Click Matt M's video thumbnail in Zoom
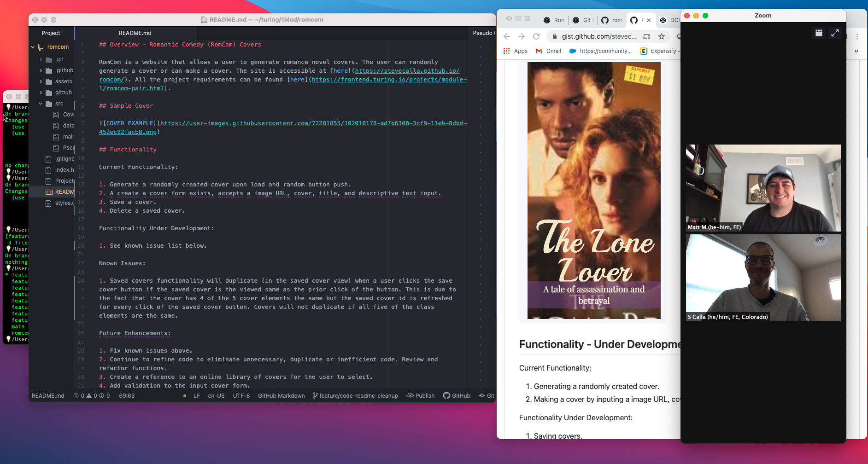The image size is (868, 464). pos(762,188)
